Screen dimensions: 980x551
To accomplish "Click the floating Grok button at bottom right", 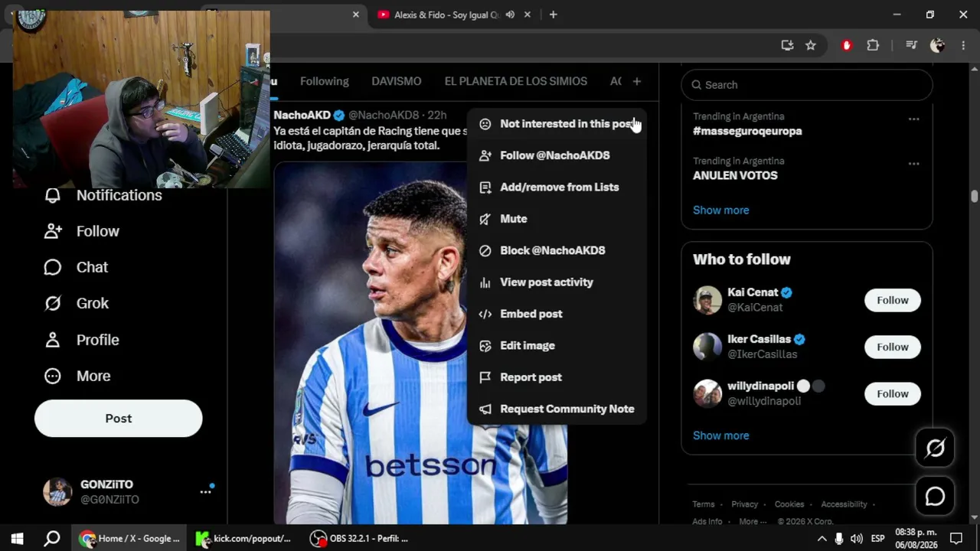I will [x=935, y=448].
